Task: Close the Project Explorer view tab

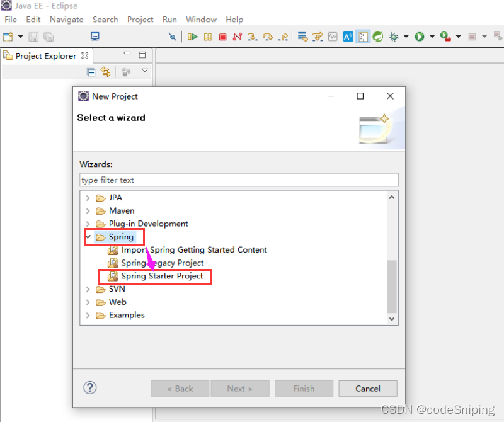Action: [x=84, y=55]
